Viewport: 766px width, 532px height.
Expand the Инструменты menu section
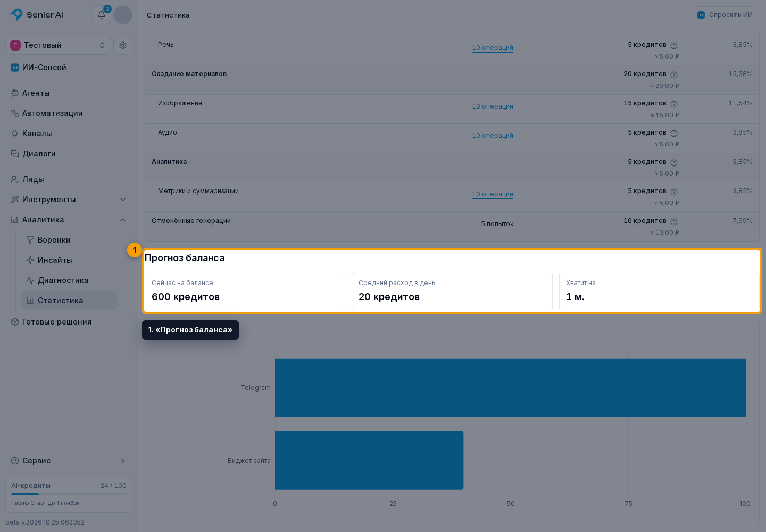pyautogui.click(x=69, y=199)
